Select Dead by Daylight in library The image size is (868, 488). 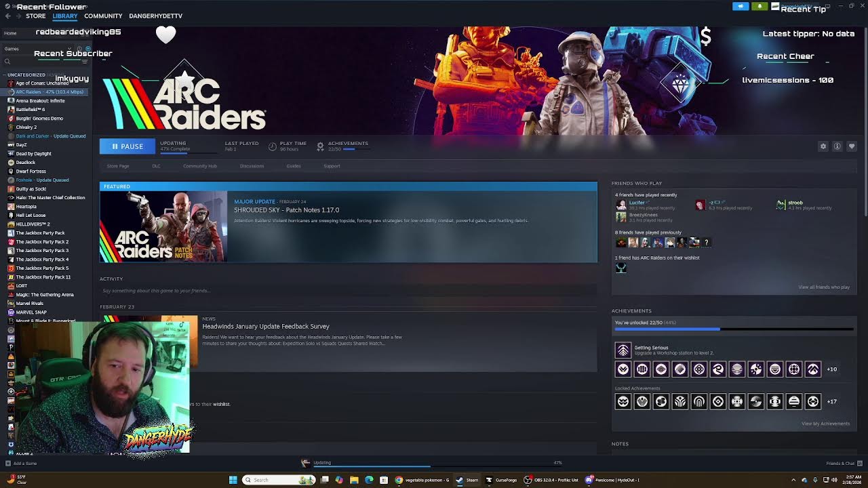coord(33,153)
